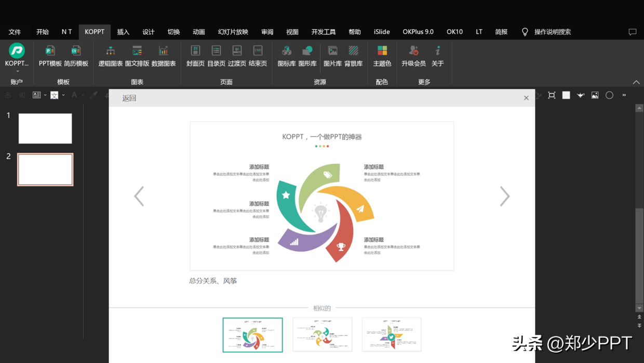Click the magic lamp toolbar icon

tap(581, 95)
